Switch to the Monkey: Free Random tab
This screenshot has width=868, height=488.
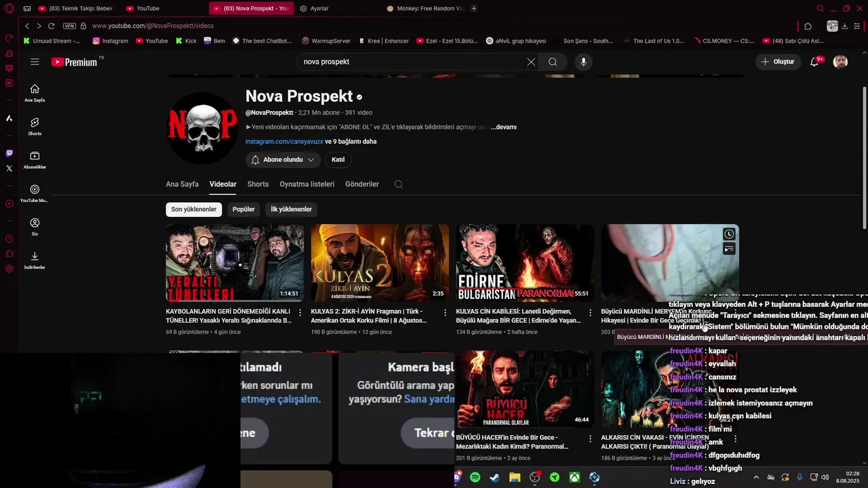[x=425, y=8]
